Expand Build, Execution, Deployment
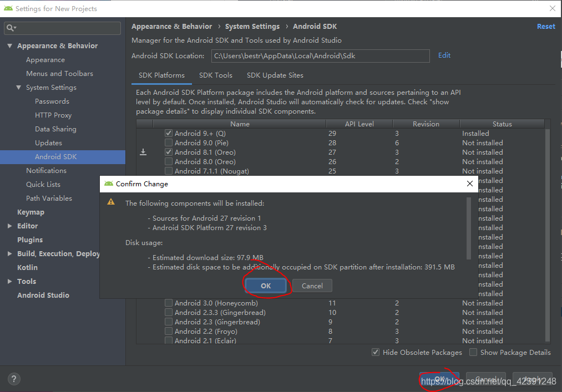This screenshot has width=562, height=392. click(9, 253)
